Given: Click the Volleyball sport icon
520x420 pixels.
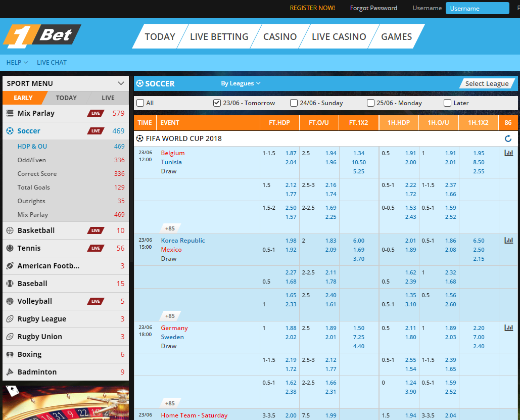Looking at the screenshot, I should (x=10, y=301).
